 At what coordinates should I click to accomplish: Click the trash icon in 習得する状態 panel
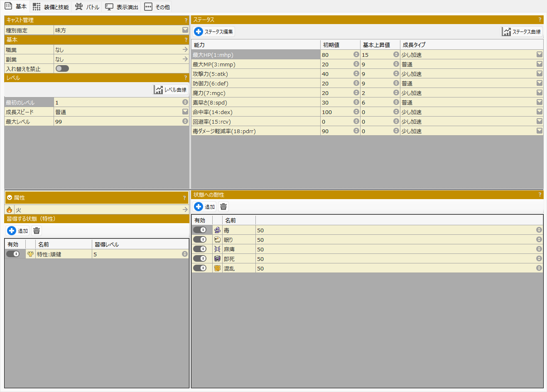tap(37, 231)
